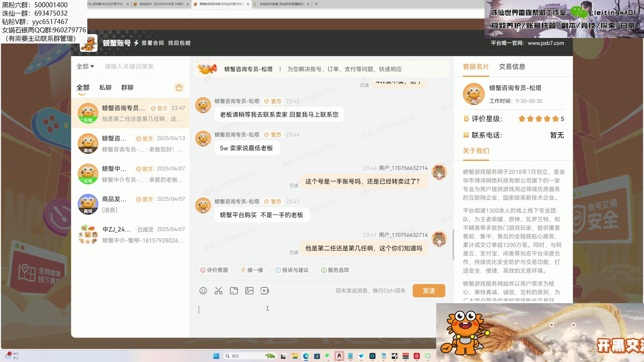Click the Windows taskbar 搜索 box
The width and height of the screenshot is (644, 362).
pos(250,356)
